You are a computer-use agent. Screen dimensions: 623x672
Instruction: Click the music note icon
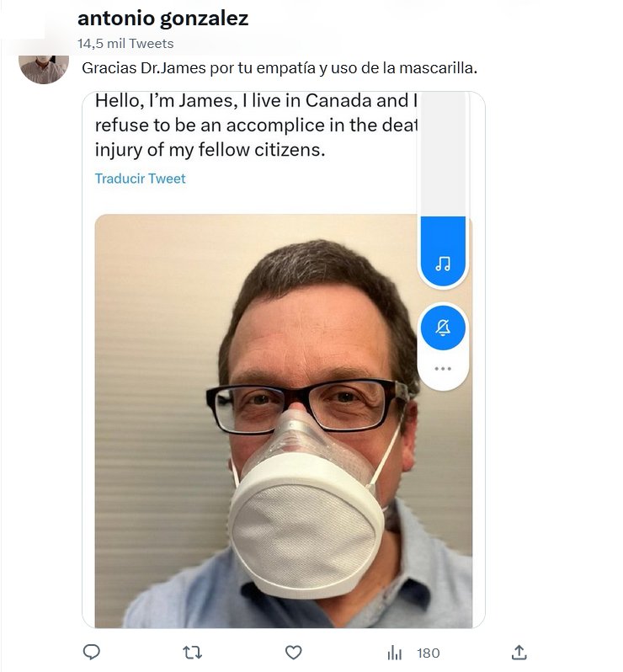pyautogui.click(x=443, y=264)
